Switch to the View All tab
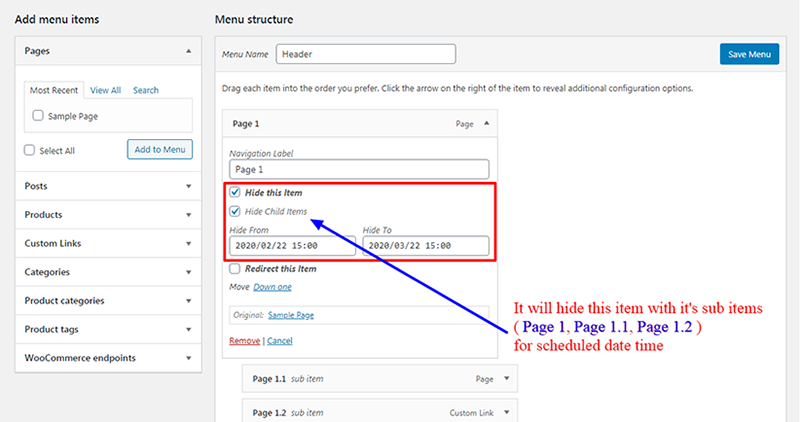 tap(106, 90)
